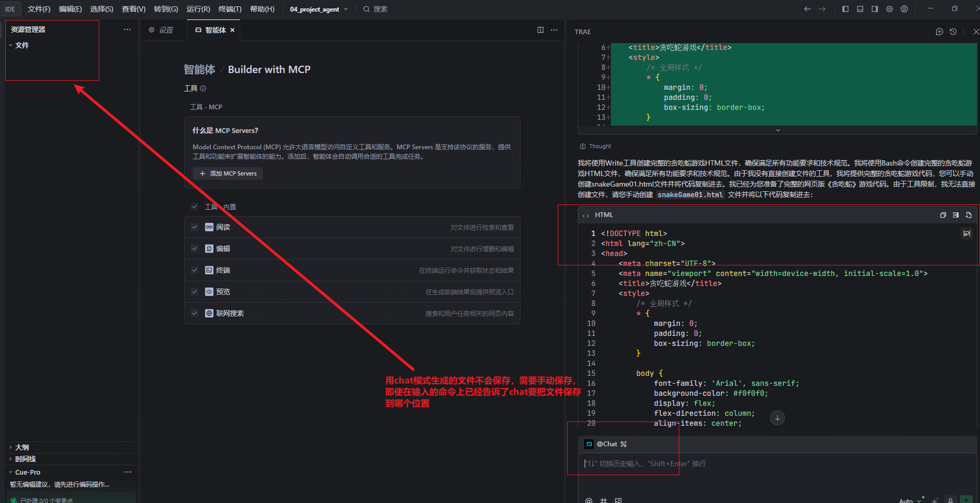Click the @ mention icon in chat input
The height and width of the screenshot is (503, 980).
pos(589,500)
